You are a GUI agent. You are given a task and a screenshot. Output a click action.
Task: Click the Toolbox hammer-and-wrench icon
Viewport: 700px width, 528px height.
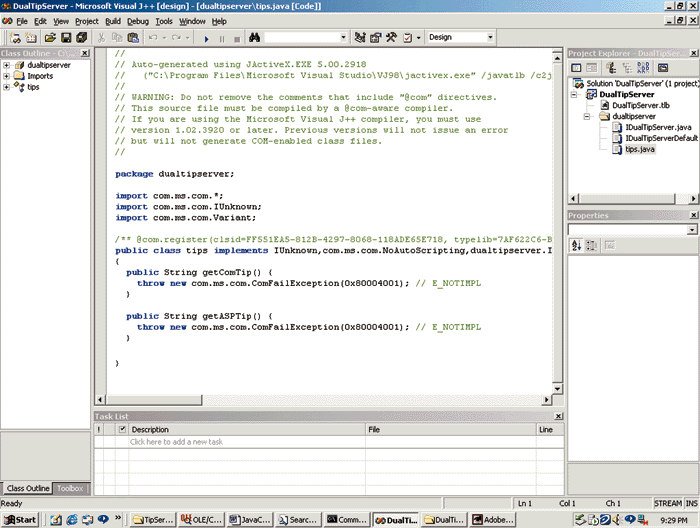pos(392,38)
